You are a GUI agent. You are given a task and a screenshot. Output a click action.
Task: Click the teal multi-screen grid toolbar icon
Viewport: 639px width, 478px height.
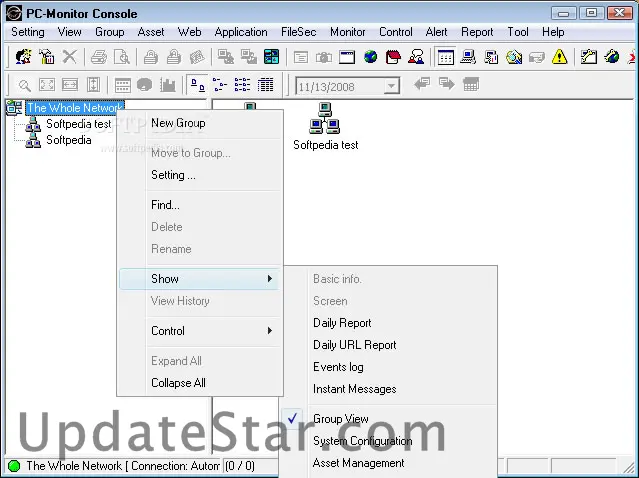pyautogui.click(x=271, y=57)
